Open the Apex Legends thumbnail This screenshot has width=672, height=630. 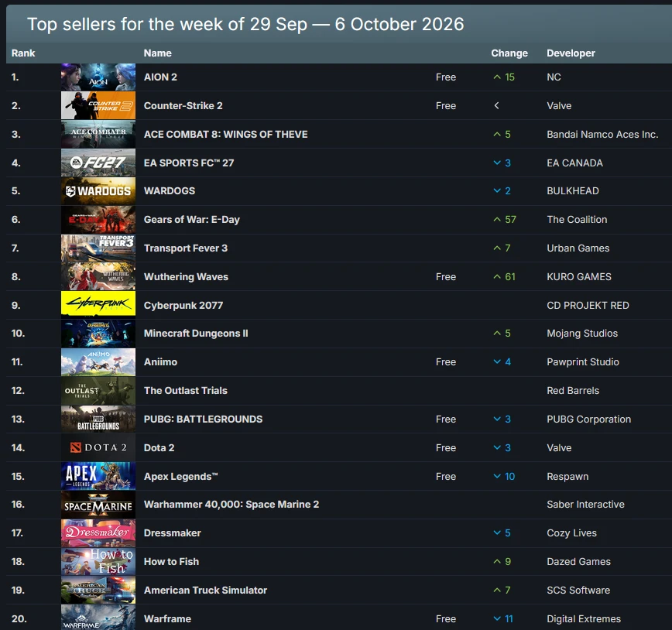coord(98,476)
